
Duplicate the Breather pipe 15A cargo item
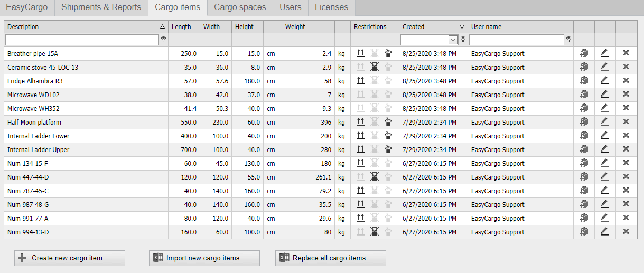584,53
